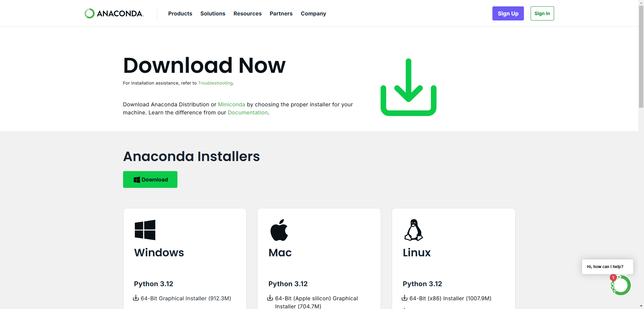This screenshot has width=644, height=309.
Task: Download the Windows 64-Bit Graphical Installer
Action: (x=186, y=298)
